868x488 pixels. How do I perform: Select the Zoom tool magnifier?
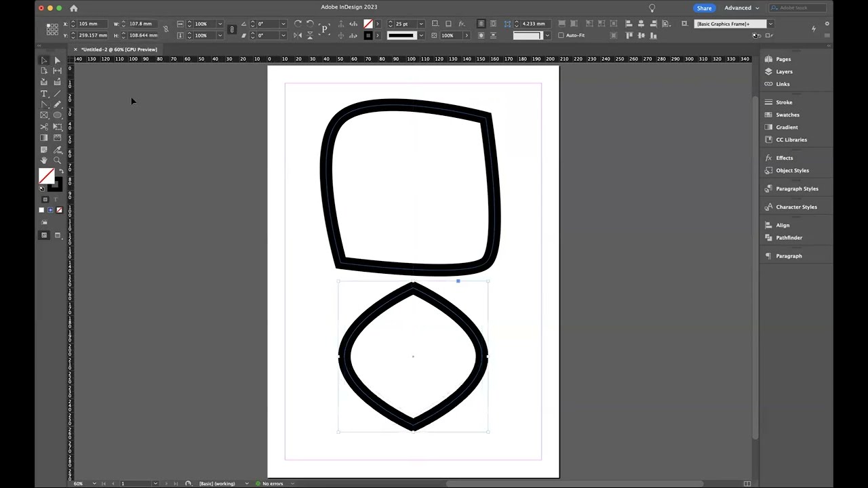57,161
